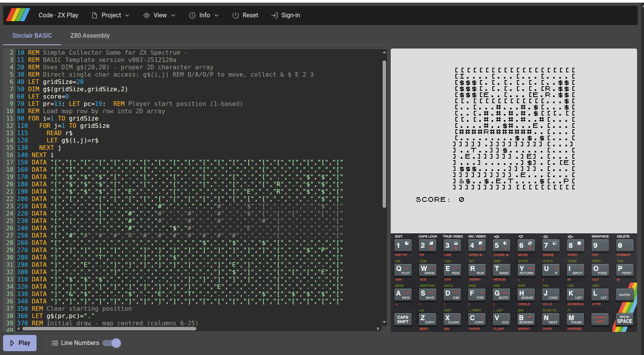Switch to the Z80 Assembly tab
The width and height of the screenshot is (644, 355).
[90, 36]
